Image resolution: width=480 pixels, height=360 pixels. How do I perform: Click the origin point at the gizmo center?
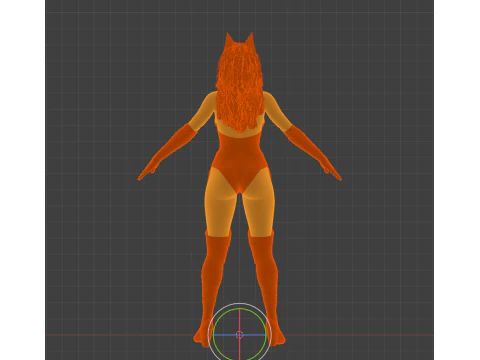point(239,335)
